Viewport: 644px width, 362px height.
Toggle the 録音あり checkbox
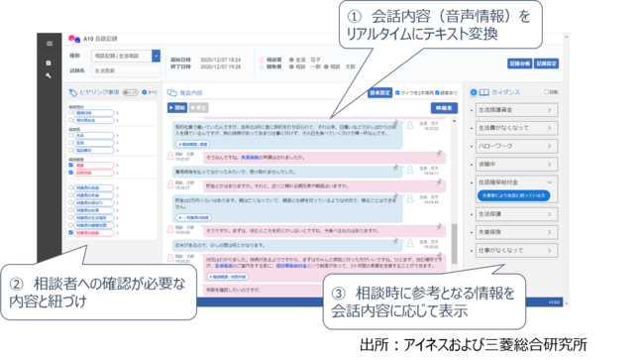(x=437, y=93)
